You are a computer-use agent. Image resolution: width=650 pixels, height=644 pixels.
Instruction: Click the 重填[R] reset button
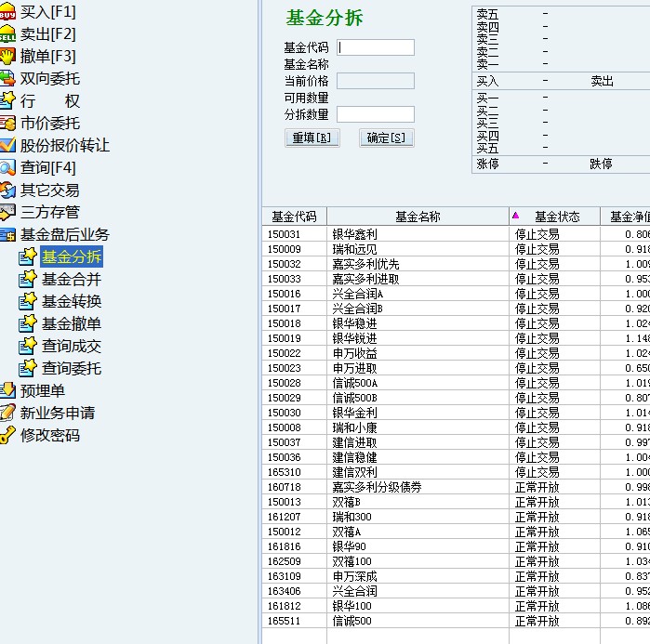312,138
